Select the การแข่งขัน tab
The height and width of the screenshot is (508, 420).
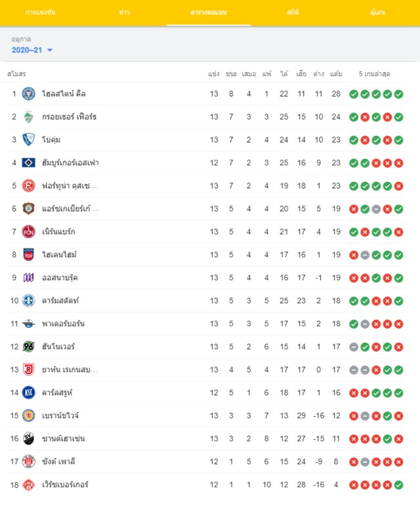pos(40,12)
